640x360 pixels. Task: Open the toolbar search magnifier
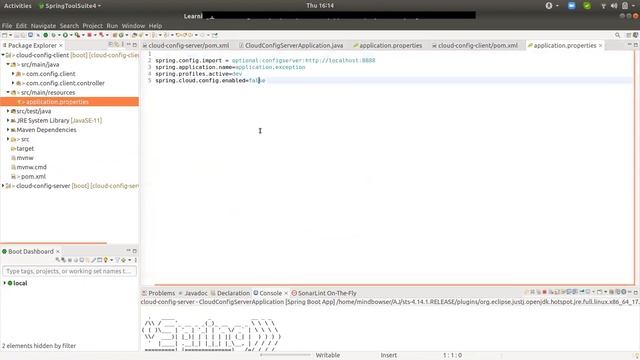(x=617, y=35)
